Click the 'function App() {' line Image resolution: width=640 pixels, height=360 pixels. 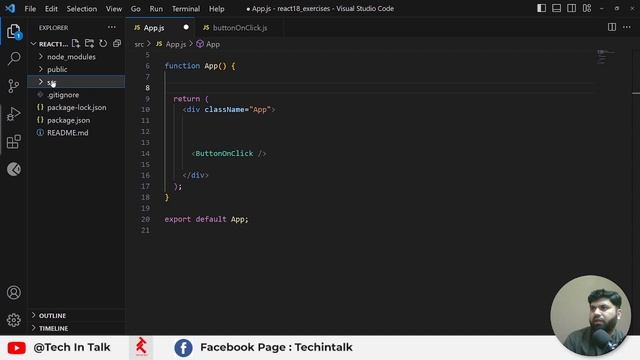coord(200,66)
